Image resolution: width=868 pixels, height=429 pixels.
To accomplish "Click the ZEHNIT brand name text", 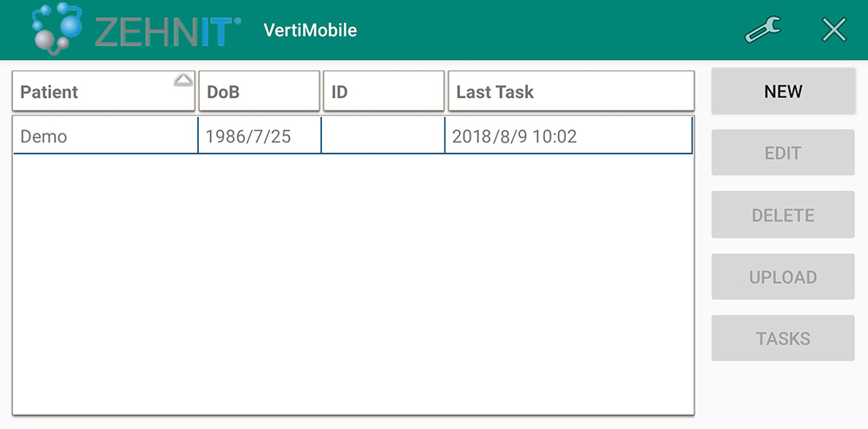I will coord(167,31).
